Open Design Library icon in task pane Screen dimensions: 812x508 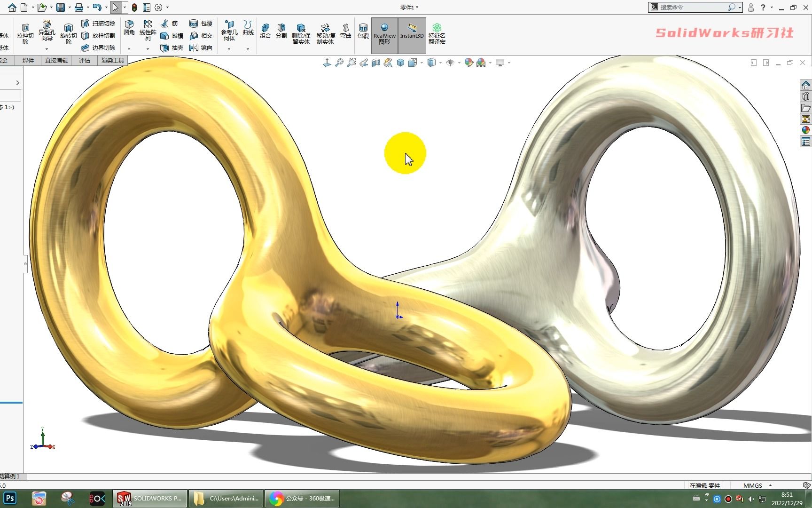point(806,96)
